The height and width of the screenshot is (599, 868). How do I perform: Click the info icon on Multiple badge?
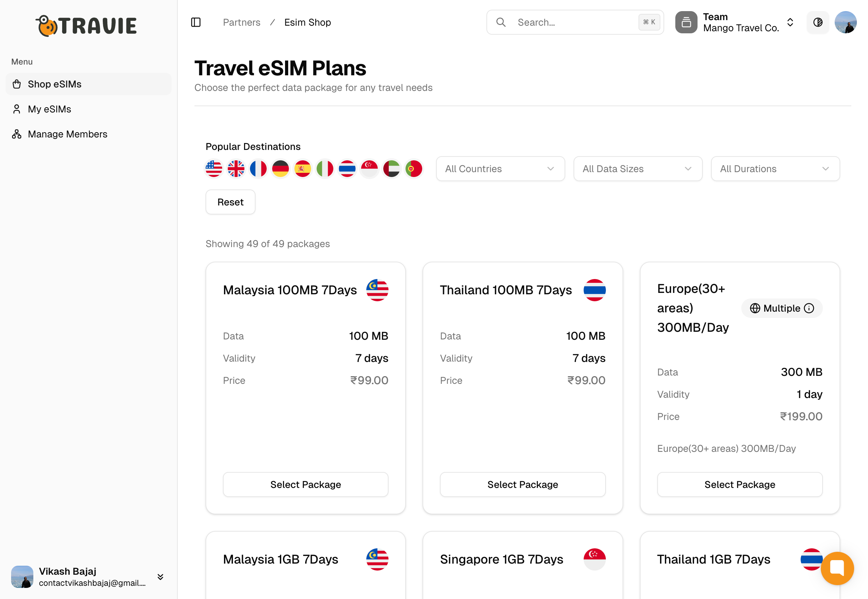tap(809, 308)
